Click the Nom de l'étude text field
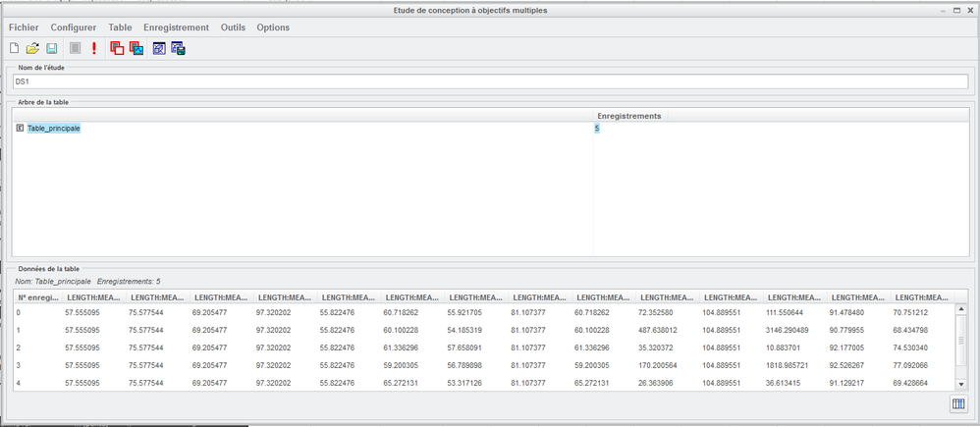Viewport: 980px width, 427px height. point(489,81)
